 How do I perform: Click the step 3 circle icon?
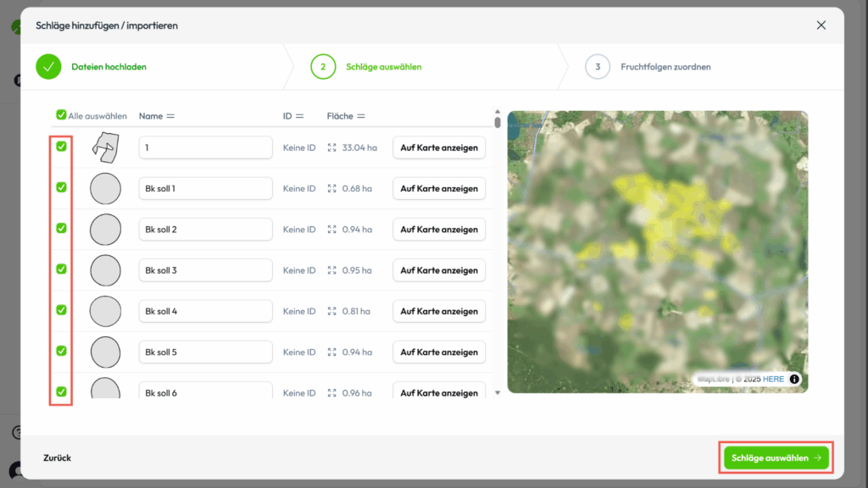click(598, 66)
